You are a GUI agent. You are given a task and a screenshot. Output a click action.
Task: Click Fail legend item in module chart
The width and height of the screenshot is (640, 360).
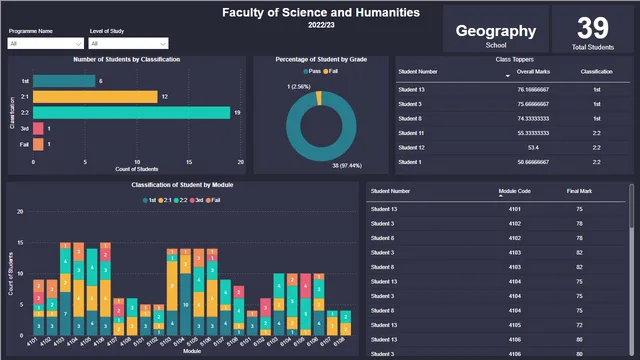coord(213,200)
